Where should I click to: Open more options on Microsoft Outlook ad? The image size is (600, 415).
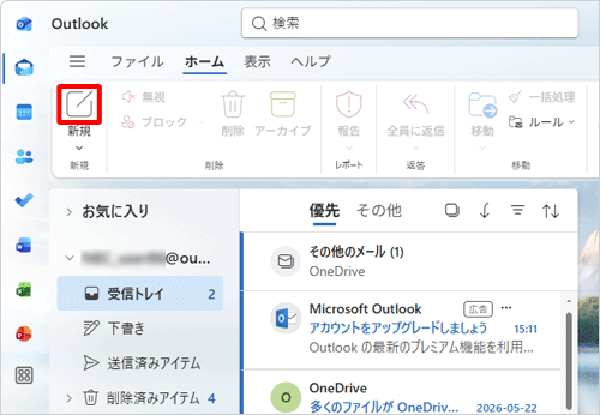coord(506,308)
